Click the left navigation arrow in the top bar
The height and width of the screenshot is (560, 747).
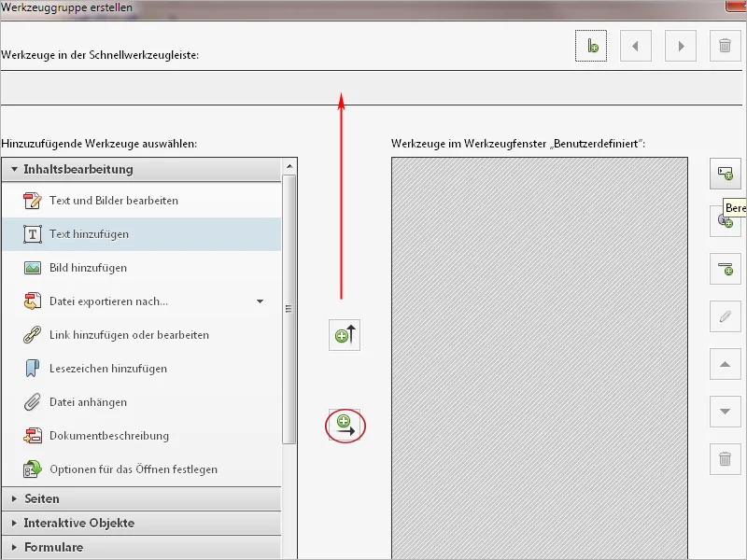[636, 45]
